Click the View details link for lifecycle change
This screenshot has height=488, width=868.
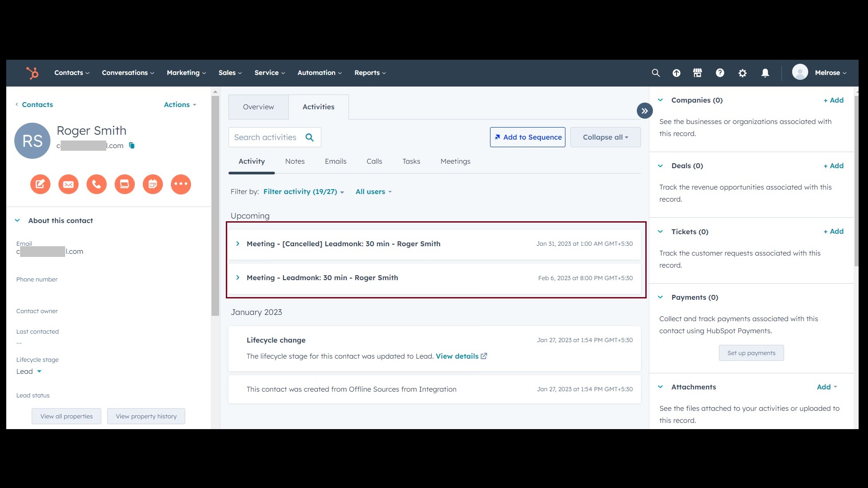[461, 356]
